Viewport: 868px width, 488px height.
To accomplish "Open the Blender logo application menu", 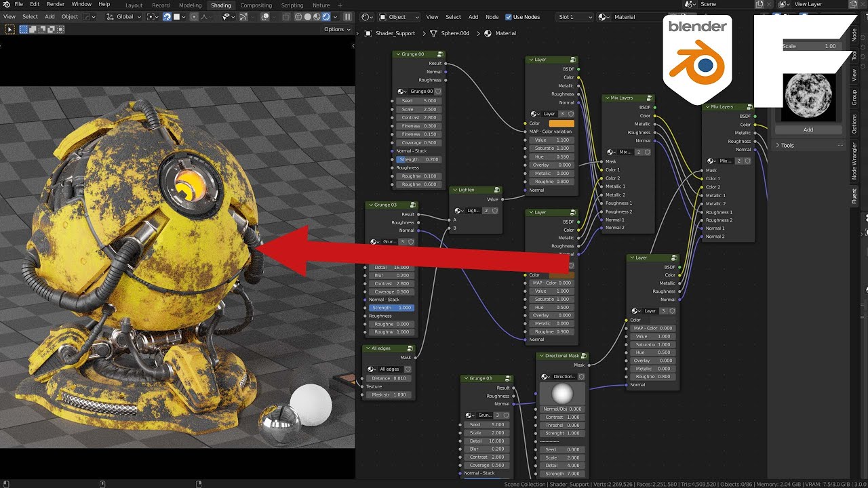I will [5, 4].
